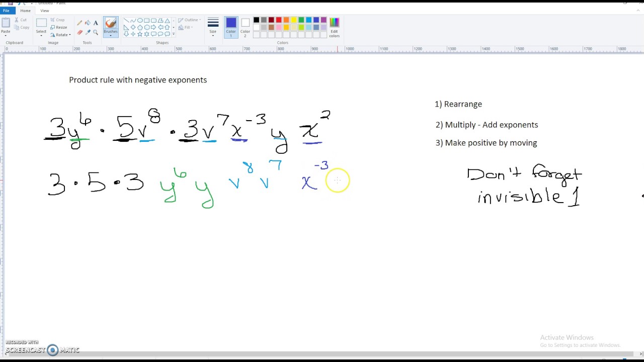Image resolution: width=644 pixels, height=362 pixels.
Task: Activate the Color 1 foreground selector
Action: pyautogui.click(x=231, y=27)
